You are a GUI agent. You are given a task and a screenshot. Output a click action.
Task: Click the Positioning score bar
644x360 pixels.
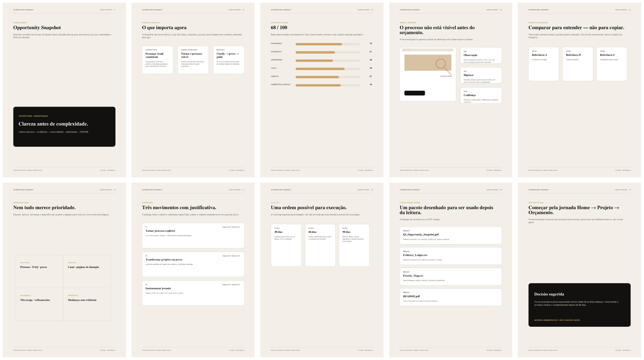click(327, 44)
